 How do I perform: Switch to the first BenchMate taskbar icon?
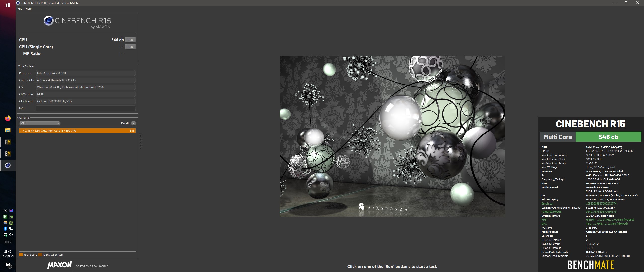(x=8, y=142)
